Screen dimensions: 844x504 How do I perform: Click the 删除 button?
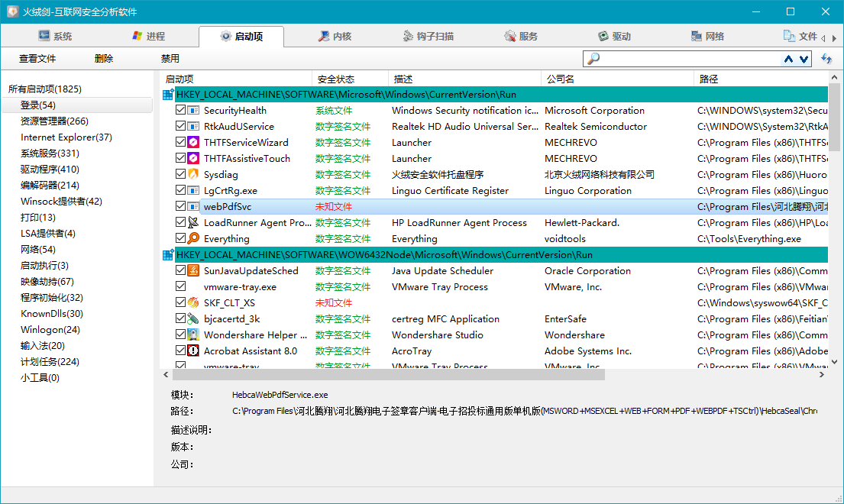coord(104,59)
